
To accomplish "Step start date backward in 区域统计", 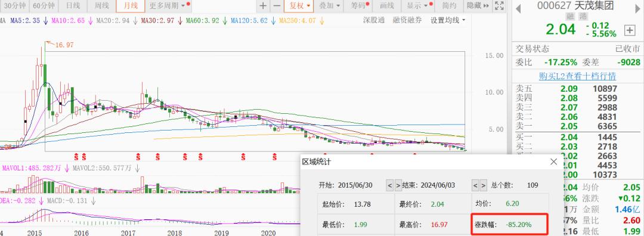I will (389, 185).
